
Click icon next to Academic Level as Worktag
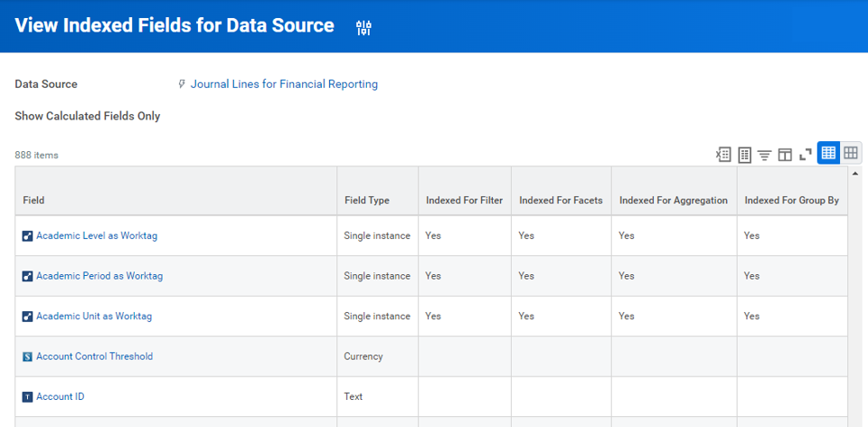[28, 236]
